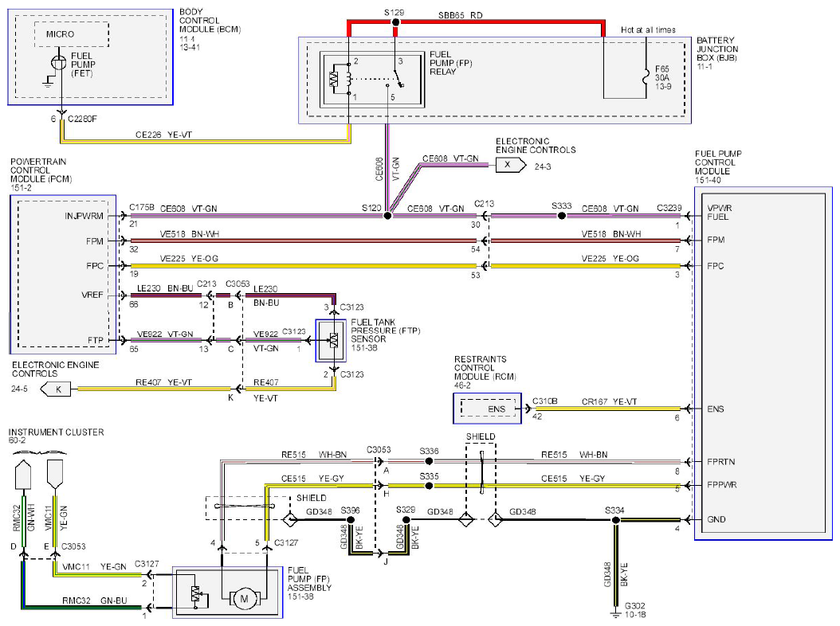
Task: Click the MICRO dashed box
Action: pos(71,34)
